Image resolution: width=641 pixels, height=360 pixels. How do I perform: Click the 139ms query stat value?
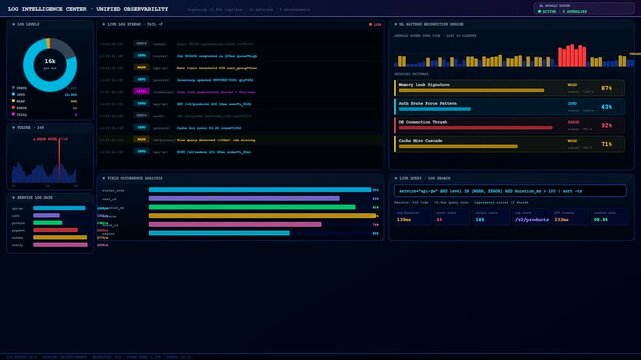404,220
